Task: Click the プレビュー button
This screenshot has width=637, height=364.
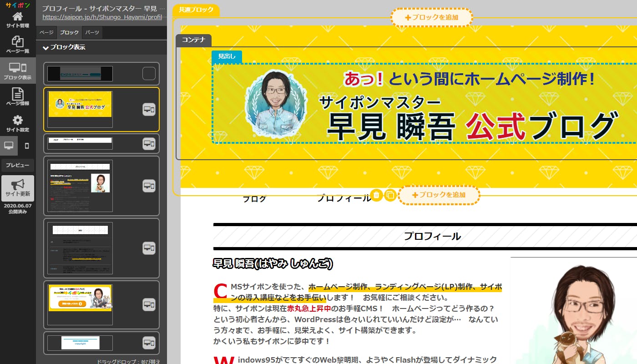Action: pyautogui.click(x=17, y=165)
